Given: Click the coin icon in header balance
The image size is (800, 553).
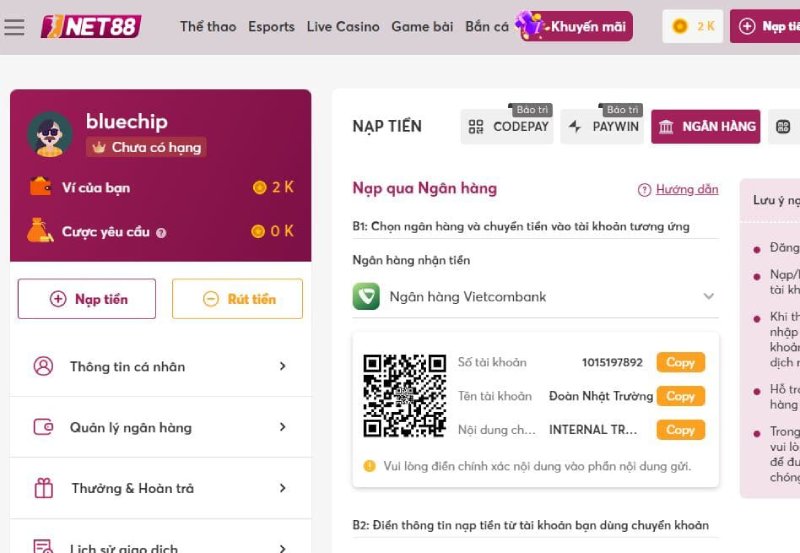Looking at the screenshot, I should pos(680,26).
